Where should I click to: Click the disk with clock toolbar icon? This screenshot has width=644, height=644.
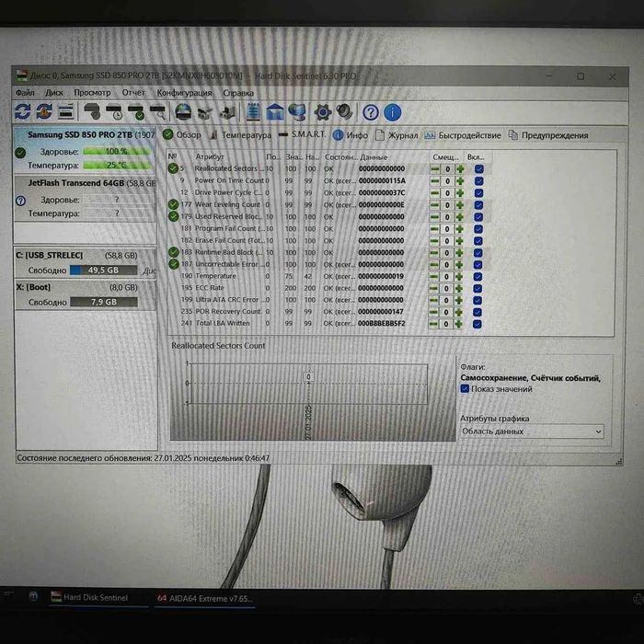pos(114,111)
